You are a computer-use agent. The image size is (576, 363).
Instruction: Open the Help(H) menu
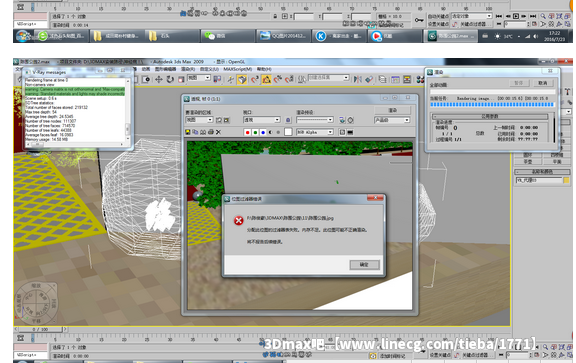[264, 69]
